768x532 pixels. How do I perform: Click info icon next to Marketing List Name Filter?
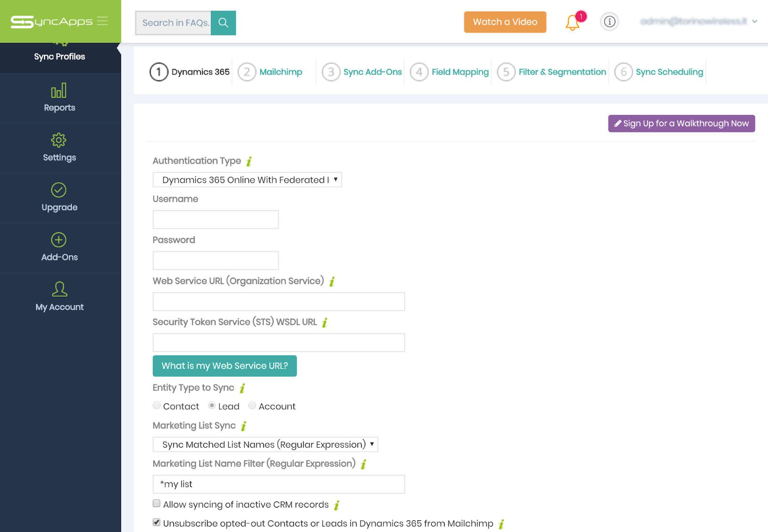coord(364,464)
